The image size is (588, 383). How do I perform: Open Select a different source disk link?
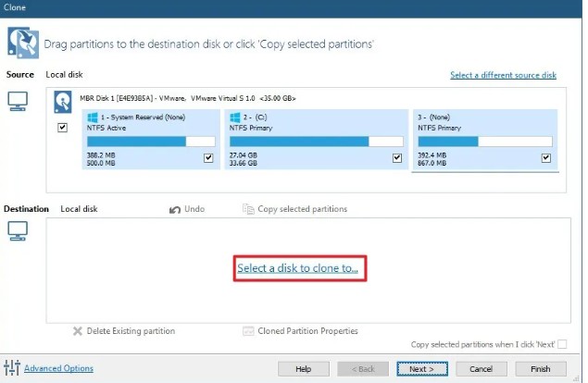503,75
